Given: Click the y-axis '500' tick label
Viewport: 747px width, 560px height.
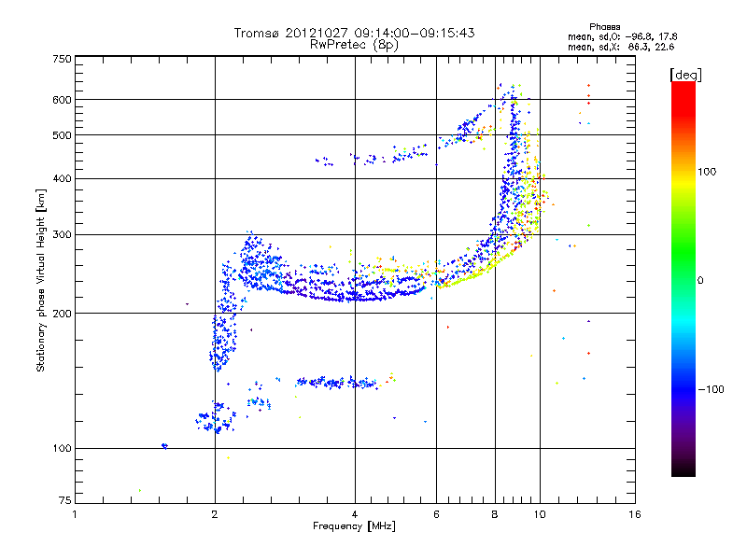Looking at the screenshot, I should coord(63,135).
